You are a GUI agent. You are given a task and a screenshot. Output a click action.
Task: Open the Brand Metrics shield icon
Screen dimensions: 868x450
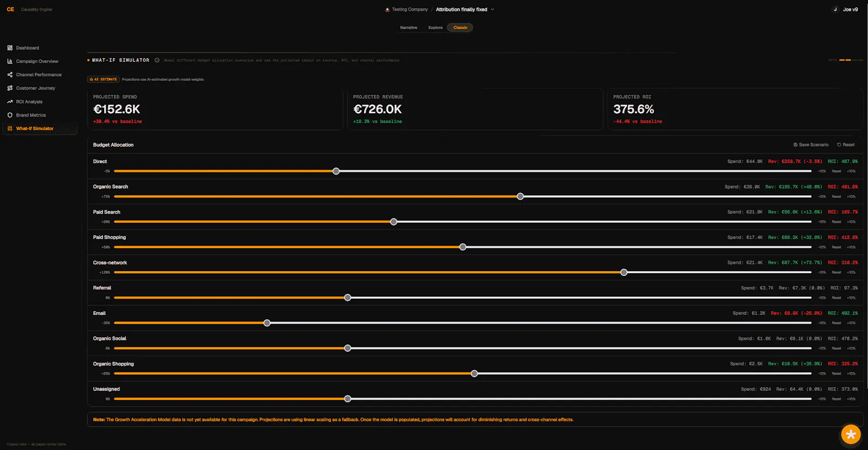10,115
